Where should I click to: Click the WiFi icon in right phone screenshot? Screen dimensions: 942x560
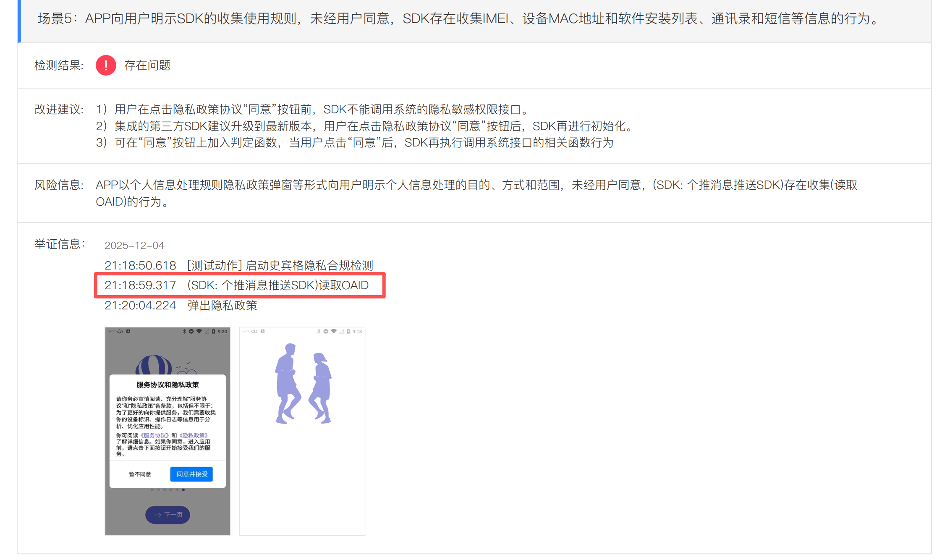[x=334, y=331]
